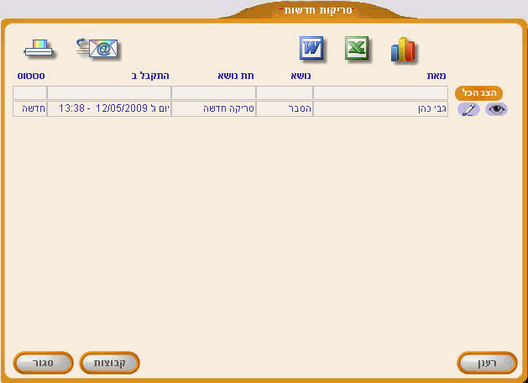
Task: Sort by סטטוס column header
Action: point(31,76)
